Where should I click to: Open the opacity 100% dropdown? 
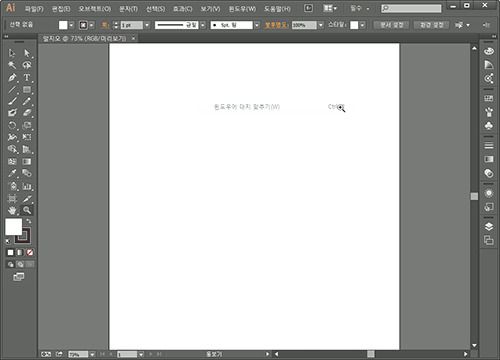click(321, 25)
